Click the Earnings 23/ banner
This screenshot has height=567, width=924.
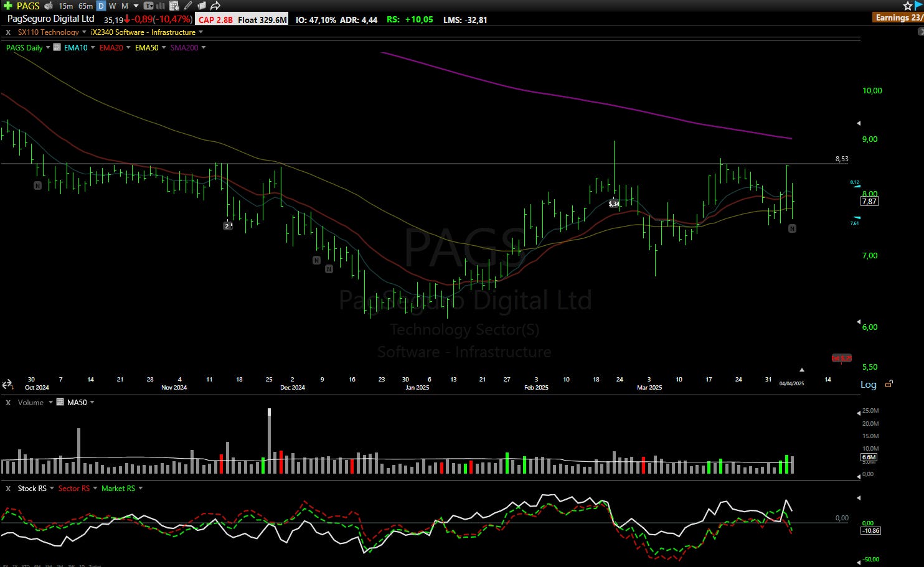click(x=898, y=17)
